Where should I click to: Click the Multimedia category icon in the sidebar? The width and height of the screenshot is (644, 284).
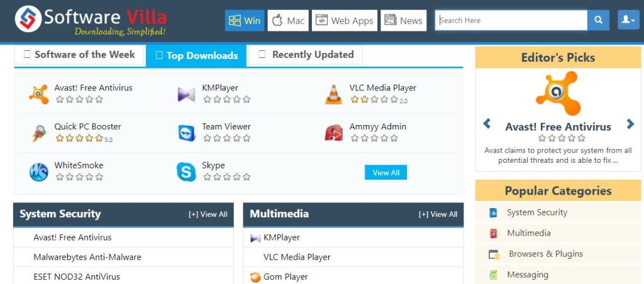[493, 234]
